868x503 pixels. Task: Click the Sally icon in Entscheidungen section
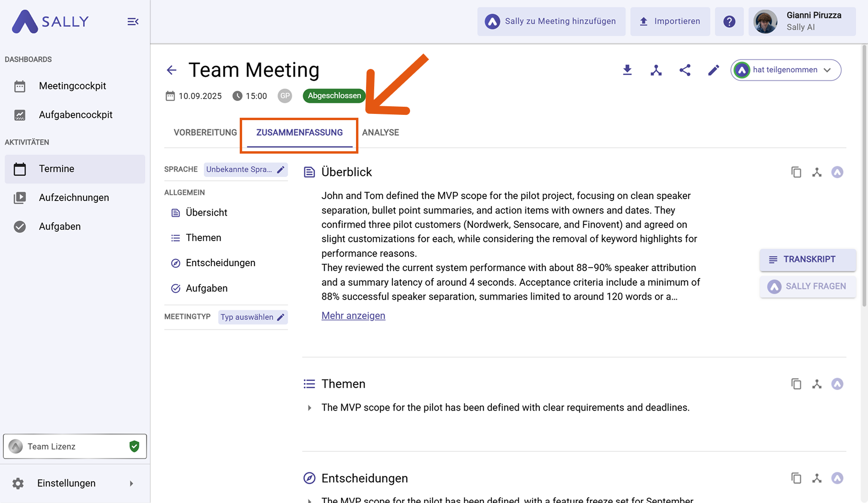(x=837, y=478)
